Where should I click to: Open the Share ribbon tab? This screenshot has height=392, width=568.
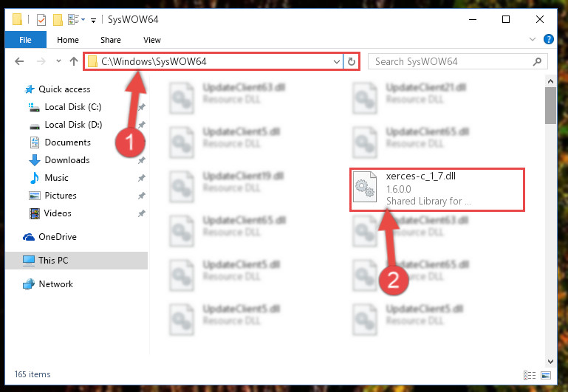click(111, 40)
